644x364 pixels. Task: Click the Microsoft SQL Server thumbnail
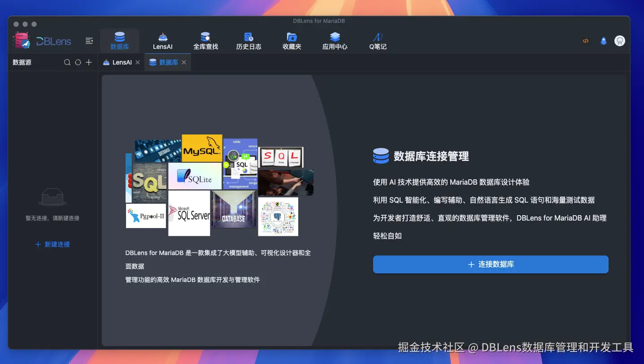point(189,213)
